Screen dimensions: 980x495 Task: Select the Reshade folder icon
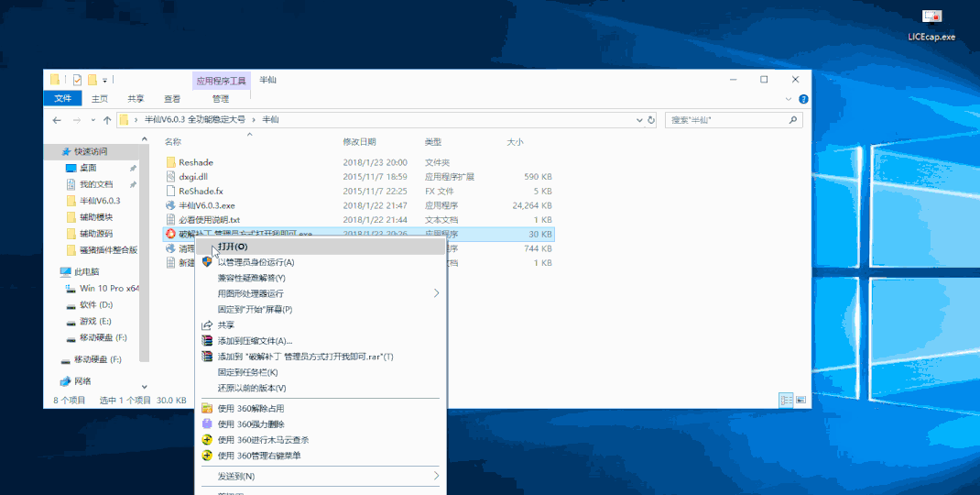point(170,162)
